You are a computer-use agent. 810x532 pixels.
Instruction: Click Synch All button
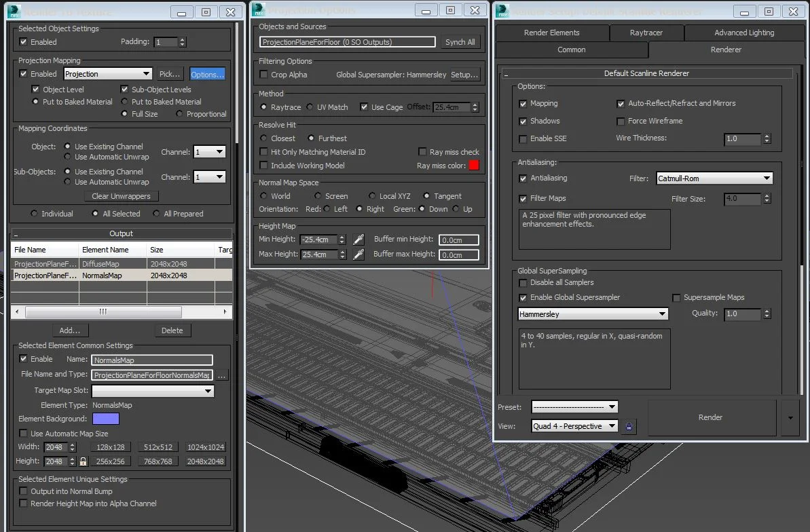(460, 42)
